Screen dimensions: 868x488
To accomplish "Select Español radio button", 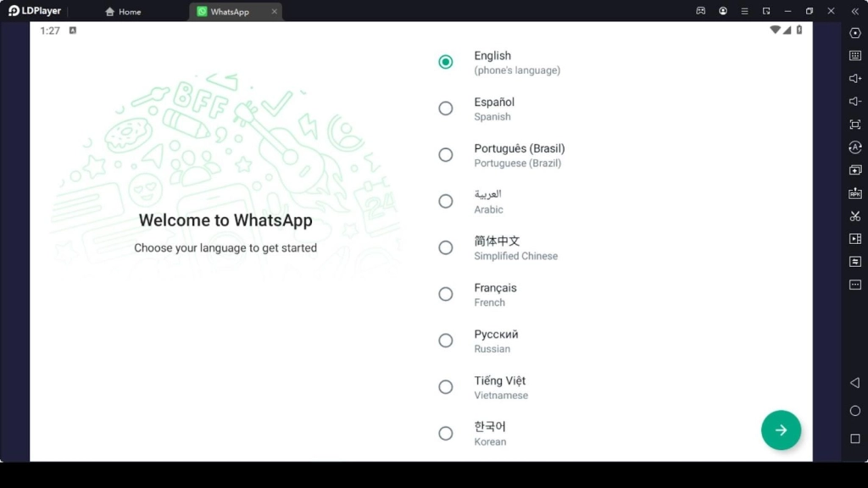I will (446, 108).
